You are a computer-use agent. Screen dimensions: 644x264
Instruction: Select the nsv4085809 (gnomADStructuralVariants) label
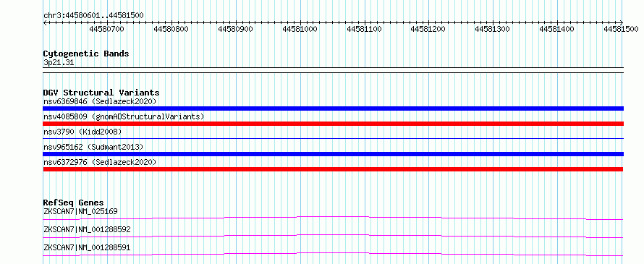124,116
